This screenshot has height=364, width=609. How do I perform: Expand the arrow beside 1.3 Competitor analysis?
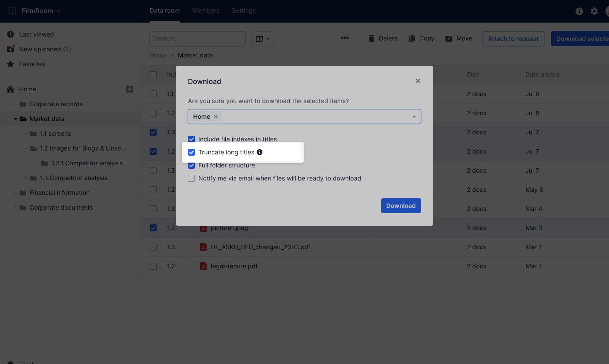click(x=26, y=178)
